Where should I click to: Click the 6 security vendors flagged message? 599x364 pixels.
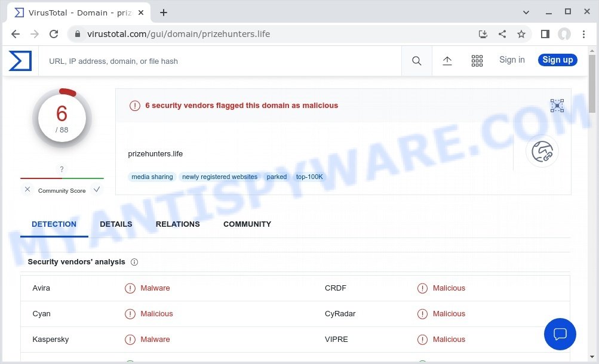[x=241, y=105]
